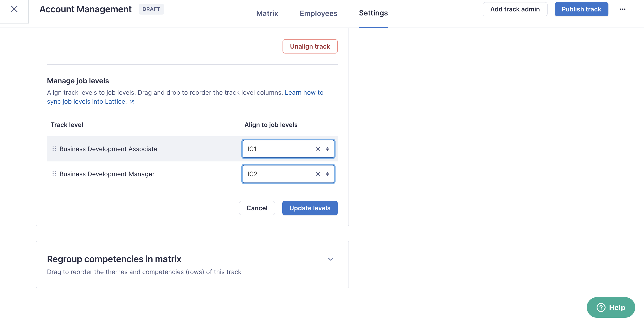Cancel the job level changes
This screenshot has height=324, width=644.
[x=257, y=208]
